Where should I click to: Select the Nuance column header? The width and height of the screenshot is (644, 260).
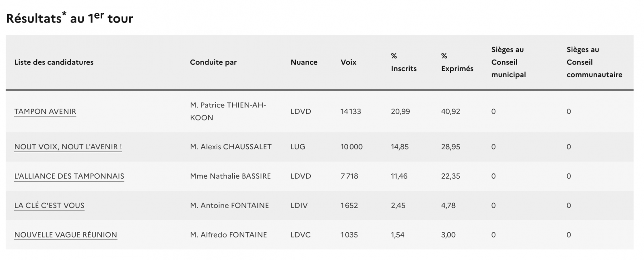304,62
